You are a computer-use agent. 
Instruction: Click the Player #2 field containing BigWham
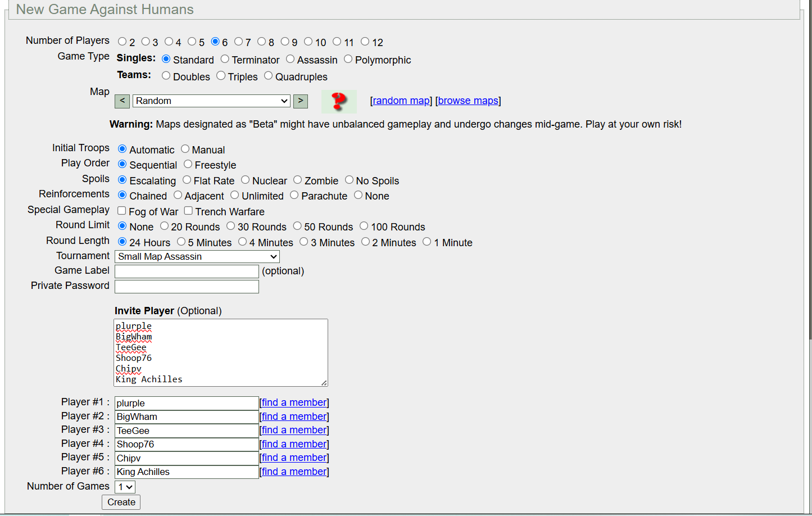pyautogui.click(x=187, y=417)
